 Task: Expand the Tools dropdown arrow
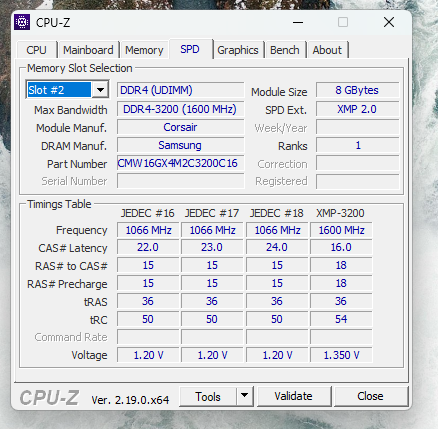[245, 396]
